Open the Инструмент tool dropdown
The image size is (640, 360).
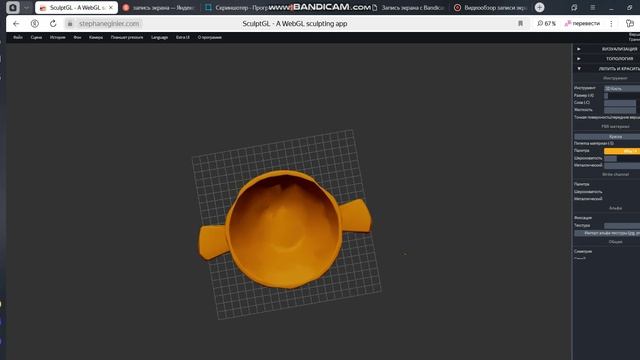point(622,88)
